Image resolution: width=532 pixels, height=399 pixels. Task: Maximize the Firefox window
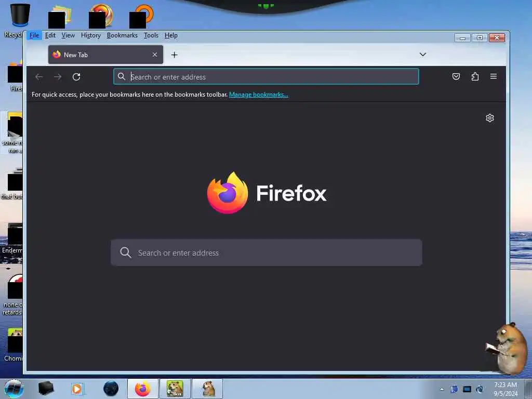click(480, 37)
